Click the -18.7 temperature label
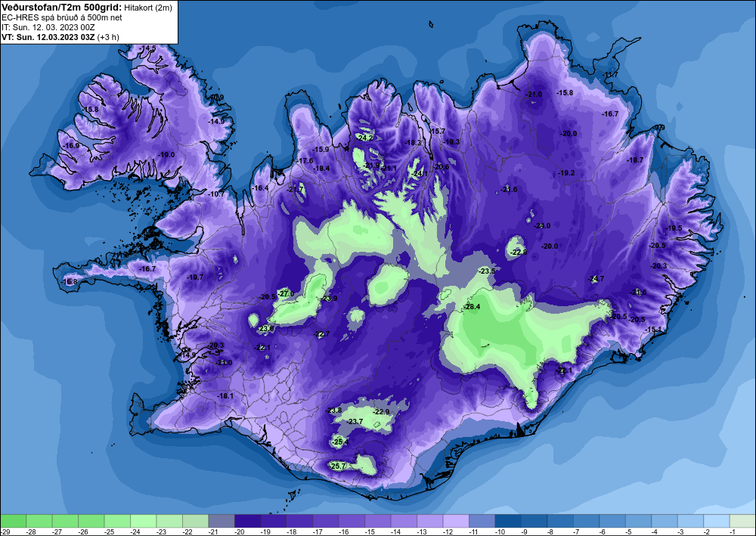Screen dimensions: 756x536 point(634,160)
